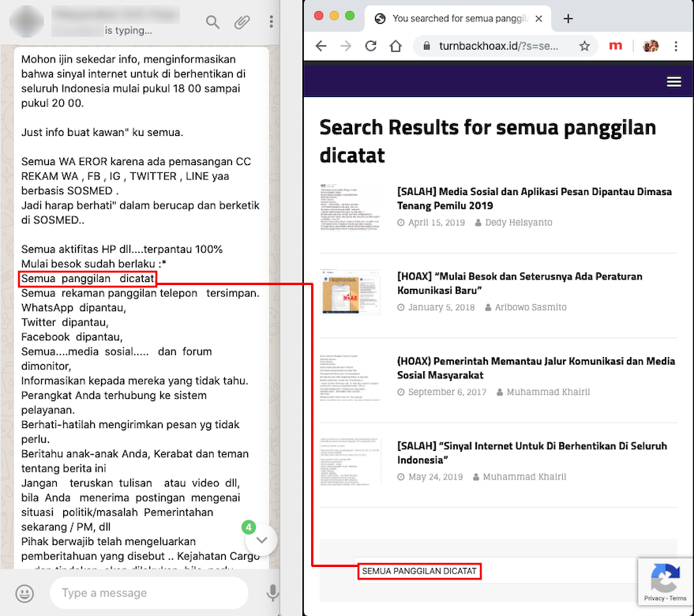Viewport: 694px width, 616px height.
Task: Open the emoji picker in WhatsApp
Action: (25, 593)
